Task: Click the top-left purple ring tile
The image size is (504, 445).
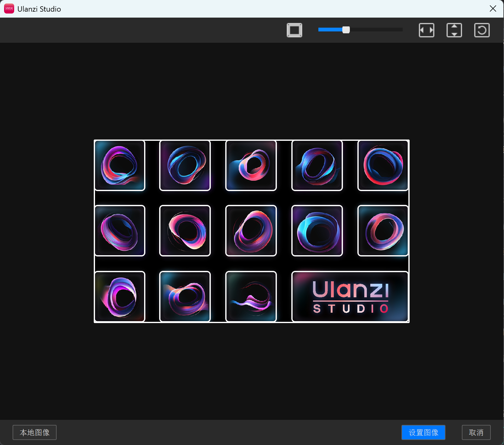Action: pyautogui.click(x=120, y=166)
